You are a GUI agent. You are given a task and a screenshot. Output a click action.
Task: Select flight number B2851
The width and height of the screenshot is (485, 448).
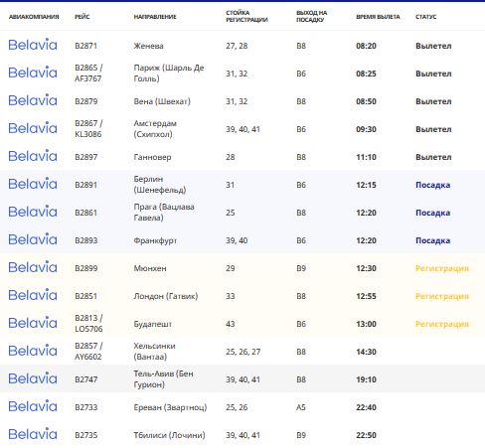coord(85,296)
